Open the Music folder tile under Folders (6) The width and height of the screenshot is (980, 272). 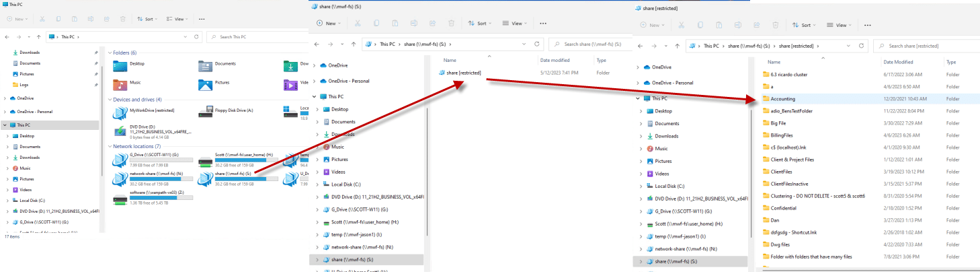pyautogui.click(x=121, y=85)
